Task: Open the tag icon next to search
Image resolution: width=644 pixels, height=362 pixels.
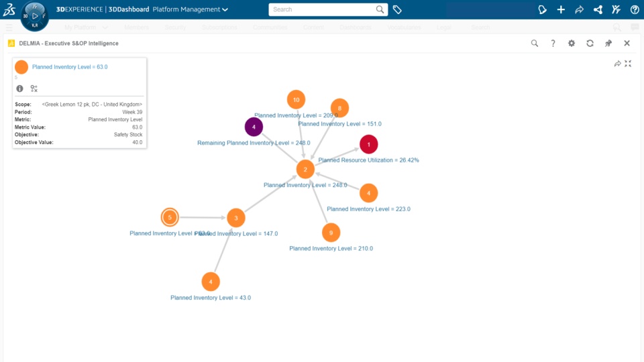Action: click(x=397, y=9)
